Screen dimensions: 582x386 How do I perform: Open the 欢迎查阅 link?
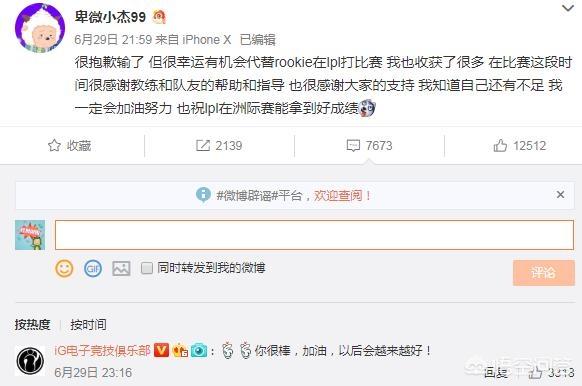tap(342, 195)
